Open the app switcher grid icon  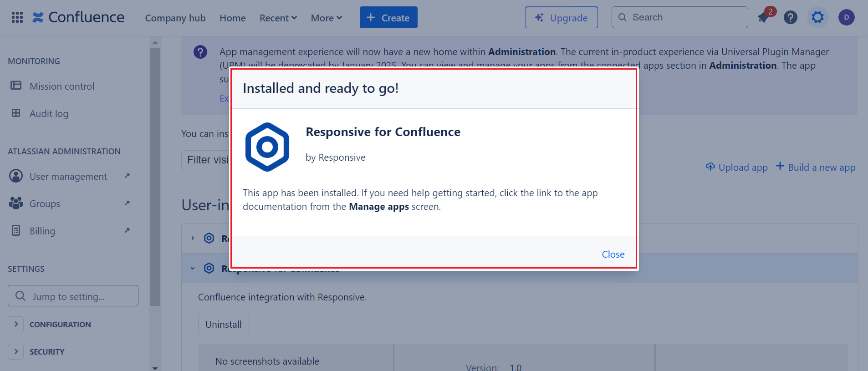pyautogui.click(x=17, y=18)
